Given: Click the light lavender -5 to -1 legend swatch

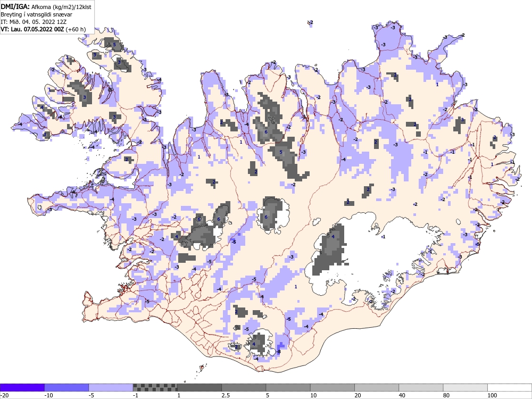Looking at the screenshot, I should tap(111, 387).
